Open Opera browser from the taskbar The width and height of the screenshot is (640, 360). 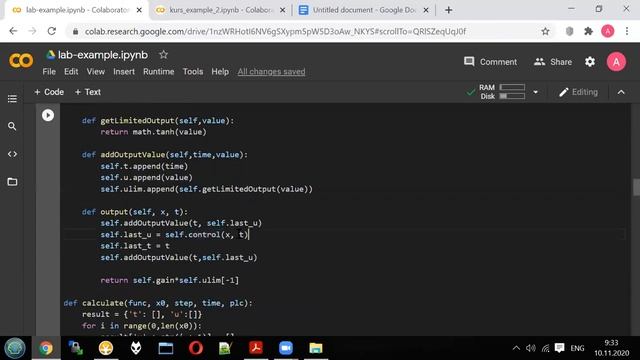tap(196, 348)
